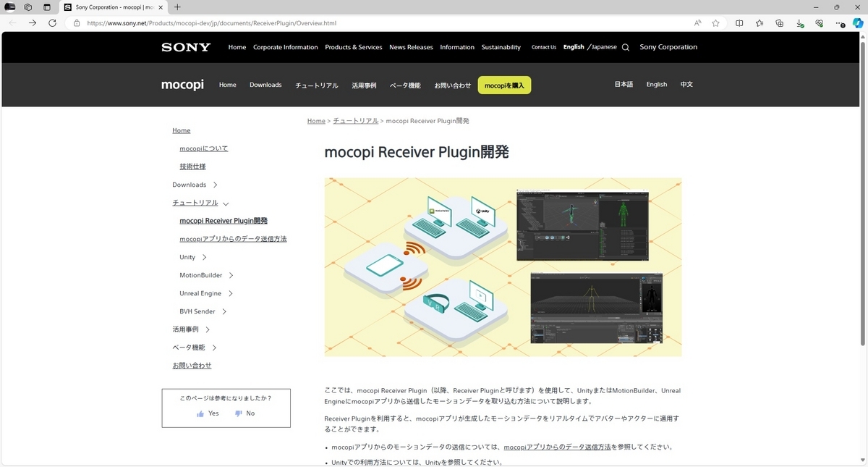Switch mocopi site language to 日本語
The width and height of the screenshot is (868, 467).
pos(624,85)
